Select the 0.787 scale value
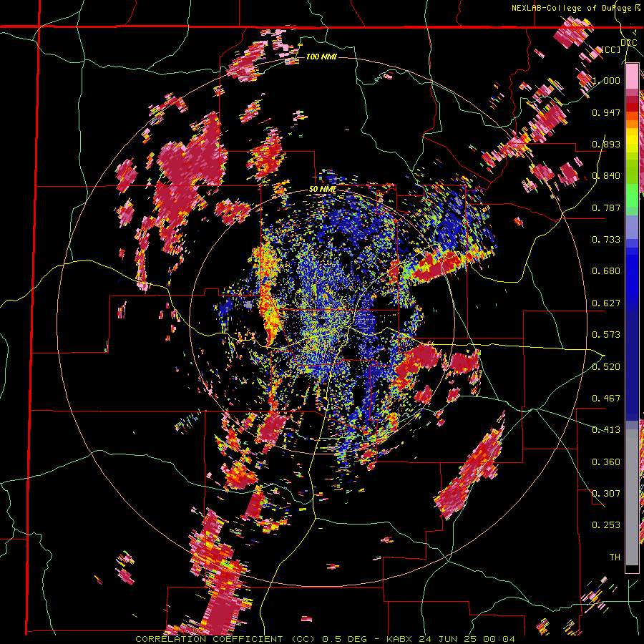The image size is (644, 644). tap(606, 208)
